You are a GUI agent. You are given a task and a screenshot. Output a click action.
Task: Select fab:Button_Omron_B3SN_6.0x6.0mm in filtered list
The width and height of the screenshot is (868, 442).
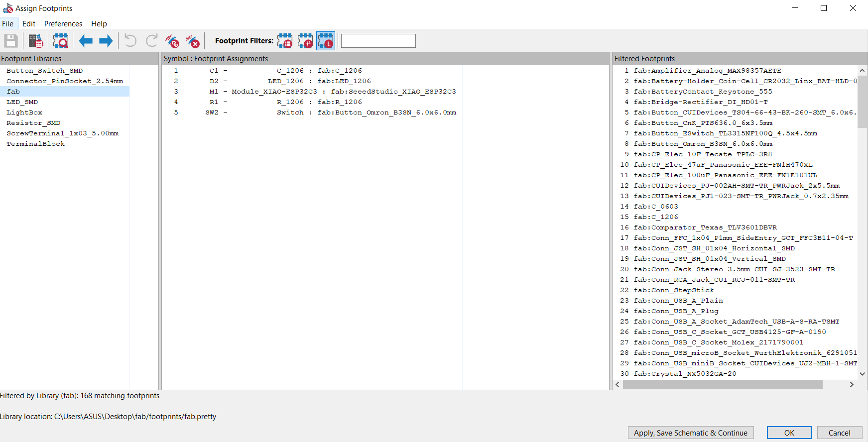click(x=703, y=144)
